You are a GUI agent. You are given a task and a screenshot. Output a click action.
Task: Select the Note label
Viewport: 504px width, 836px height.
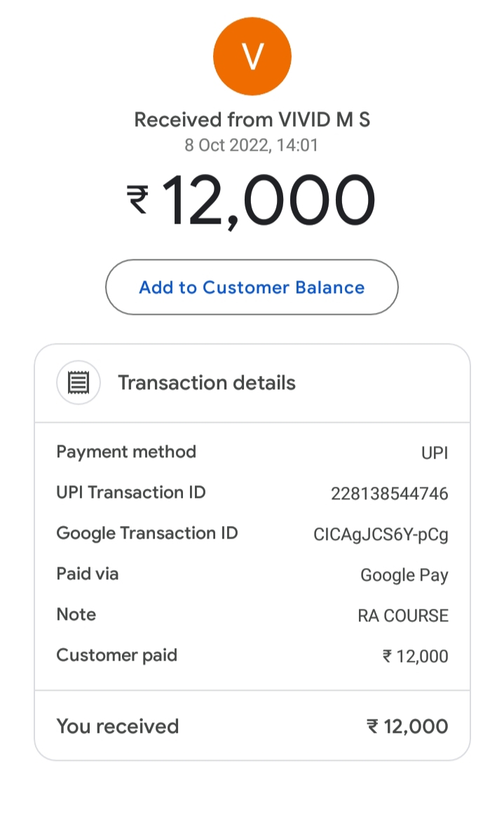click(x=76, y=614)
